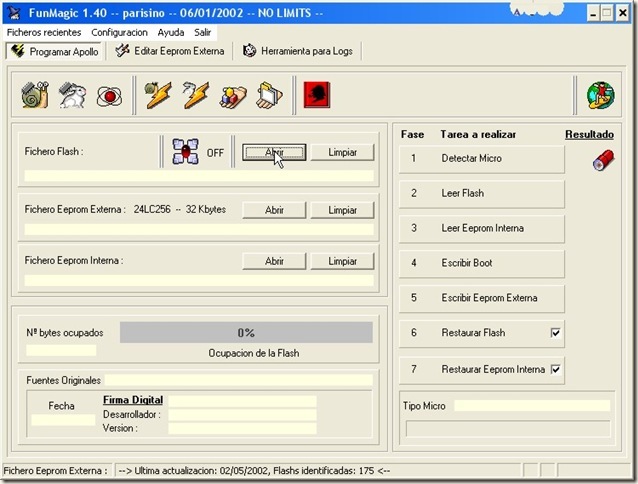Uncheck the Restaurar Flash checkbox
The image size is (638, 484).
coord(555,333)
